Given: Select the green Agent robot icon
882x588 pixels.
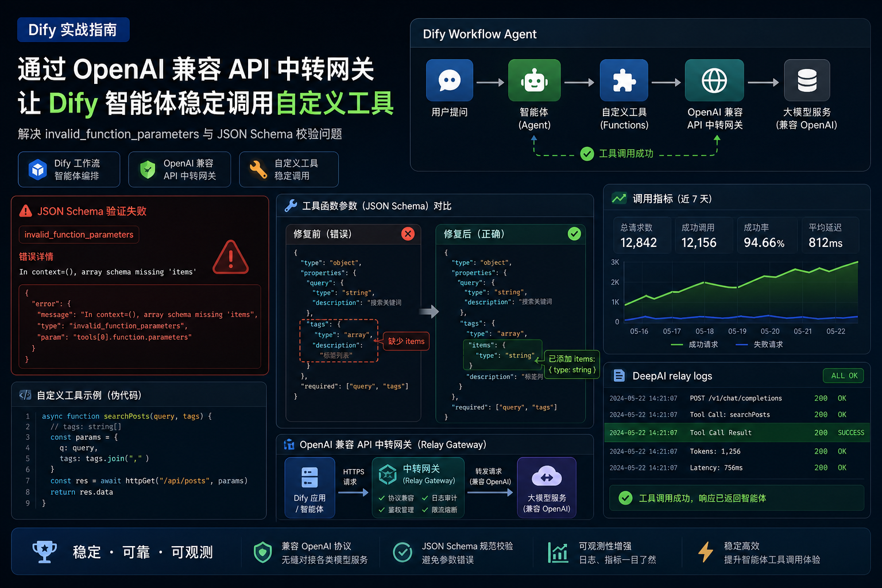Looking at the screenshot, I should coord(534,80).
